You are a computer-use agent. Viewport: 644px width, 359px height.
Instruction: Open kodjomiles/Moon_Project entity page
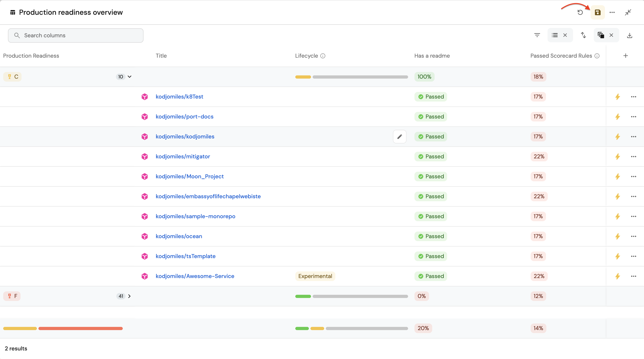[x=189, y=176]
